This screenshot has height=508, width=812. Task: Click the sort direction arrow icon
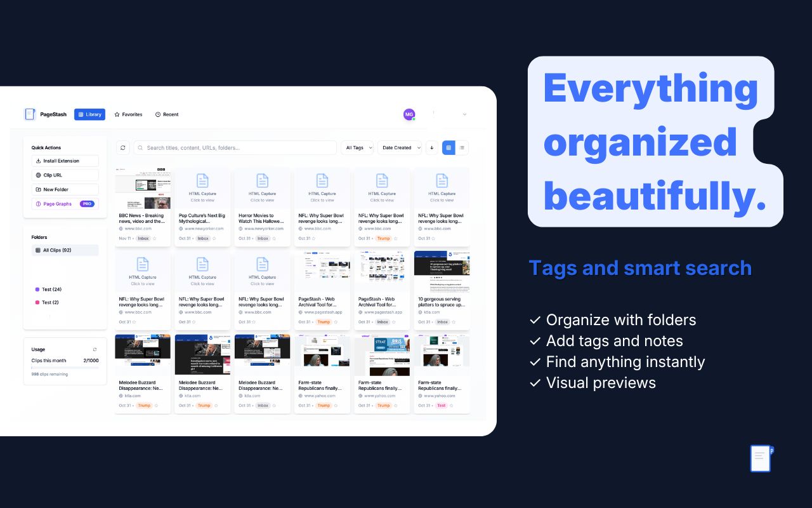tap(432, 147)
